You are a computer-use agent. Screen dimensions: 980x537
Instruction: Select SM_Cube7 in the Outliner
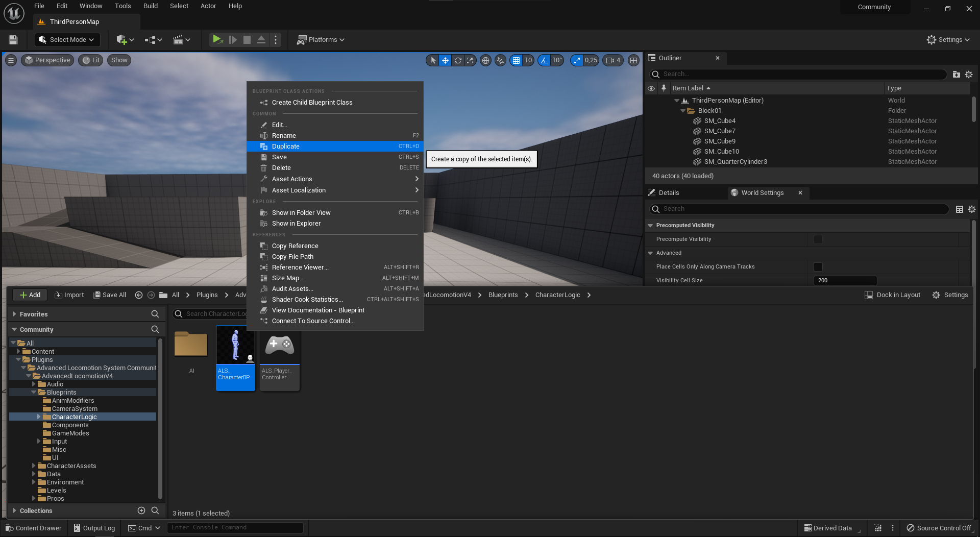coord(720,131)
